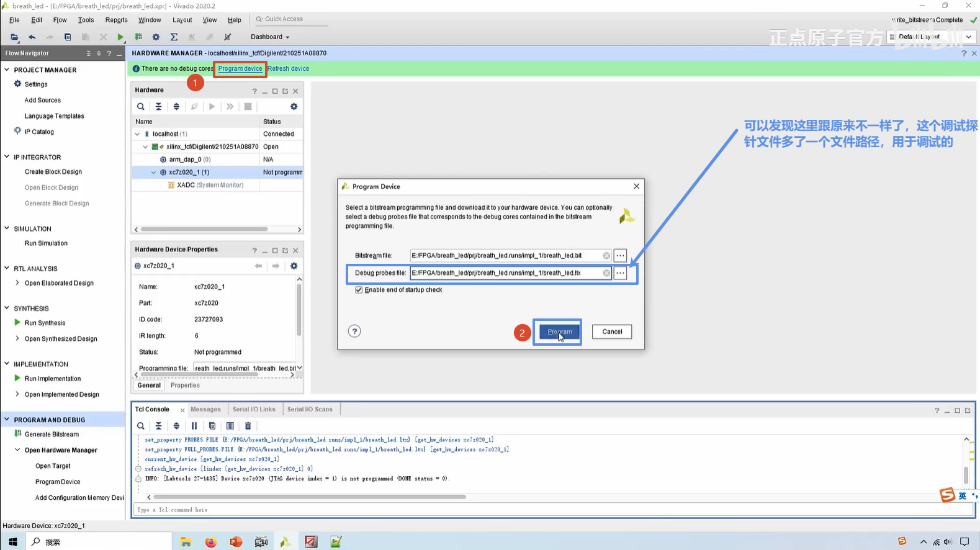Open File Explorer from taskbar
This screenshot has height=550, width=980.
186,542
